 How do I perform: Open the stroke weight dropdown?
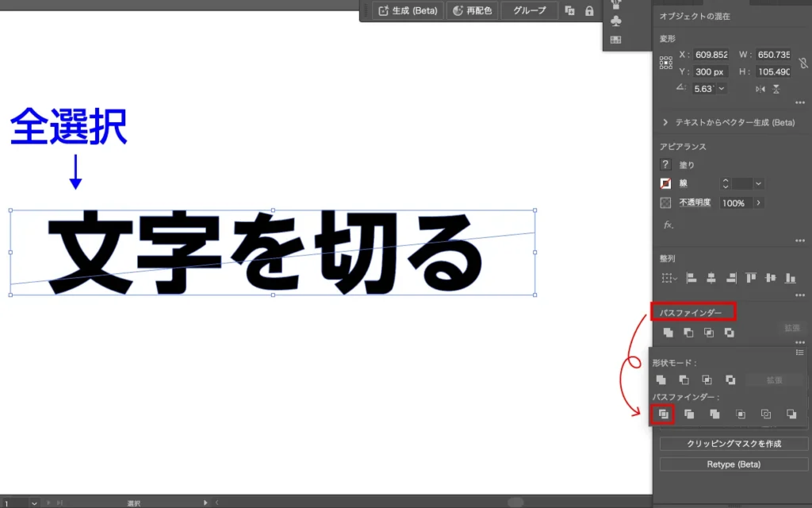tap(759, 183)
